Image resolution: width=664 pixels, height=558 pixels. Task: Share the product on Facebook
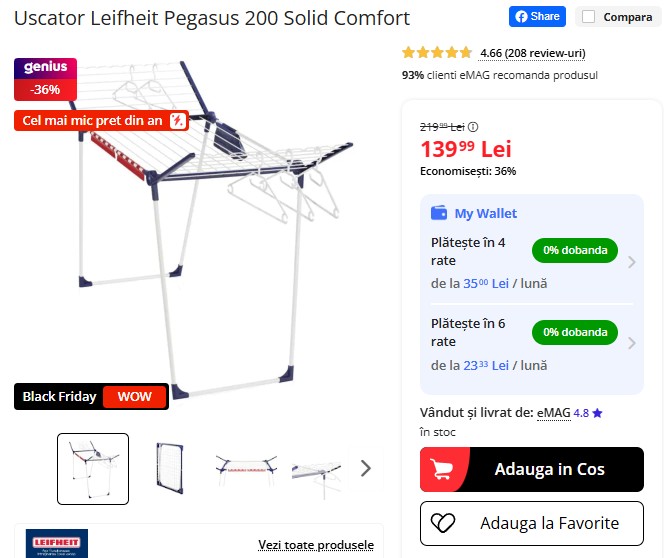pos(537,17)
